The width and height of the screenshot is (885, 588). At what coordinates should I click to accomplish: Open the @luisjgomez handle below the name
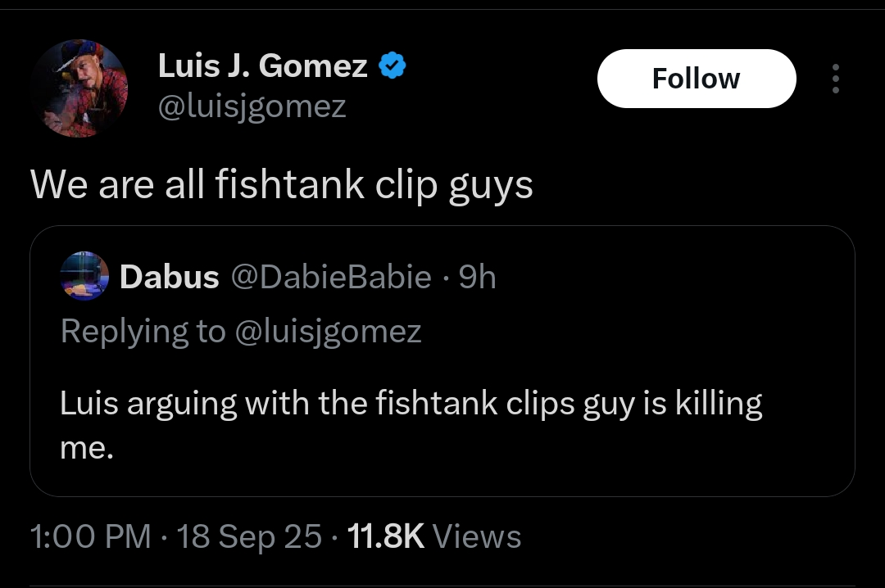coord(252,106)
